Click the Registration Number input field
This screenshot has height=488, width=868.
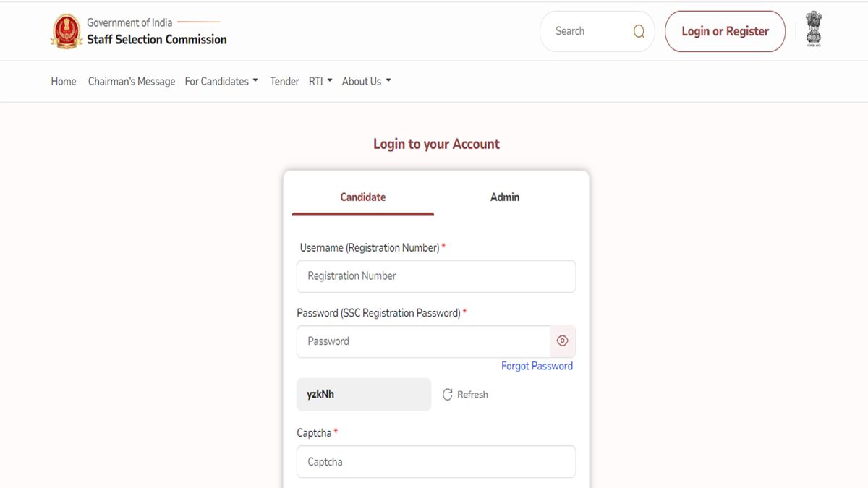tap(436, 276)
